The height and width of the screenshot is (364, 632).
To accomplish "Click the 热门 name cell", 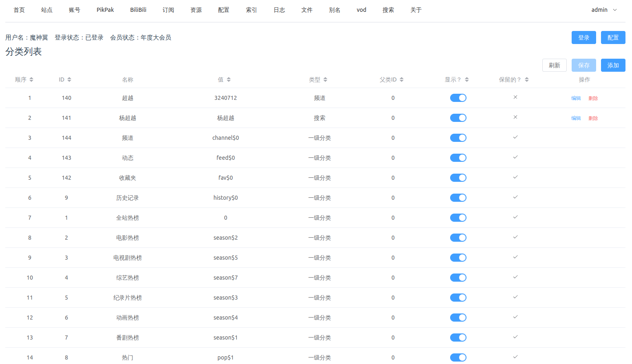I will [x=128, y=357].
